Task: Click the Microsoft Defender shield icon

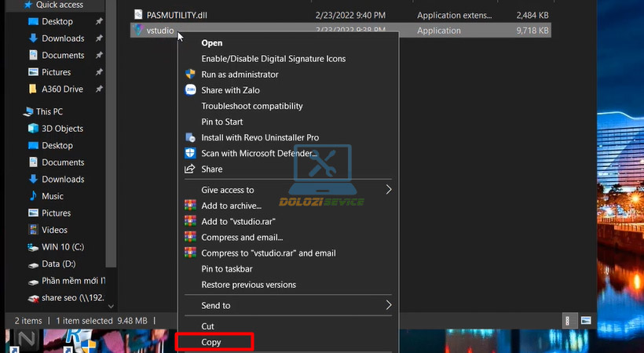Action: [x=190, y=153]
